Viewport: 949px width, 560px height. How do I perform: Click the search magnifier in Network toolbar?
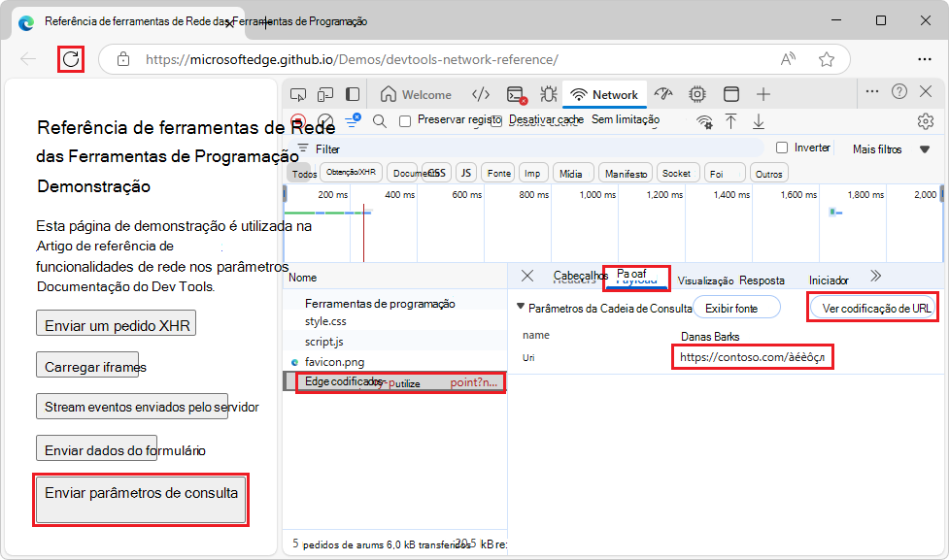pyautogui.click(x=380, y=121)
